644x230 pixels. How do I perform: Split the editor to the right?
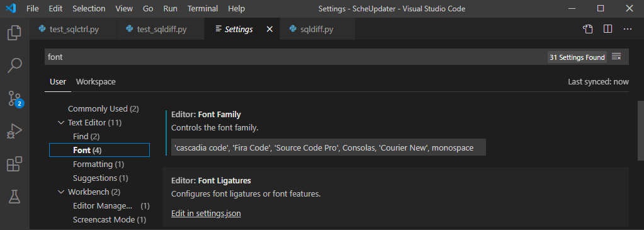tap(608, 29)
